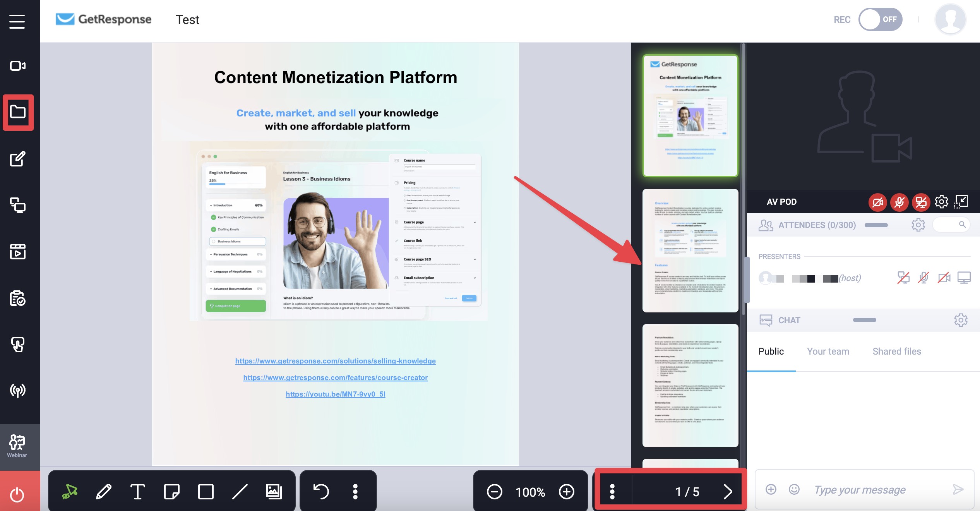Open the hamburger menu
Viewport: 980px width, 511px height.
point(17,21)
